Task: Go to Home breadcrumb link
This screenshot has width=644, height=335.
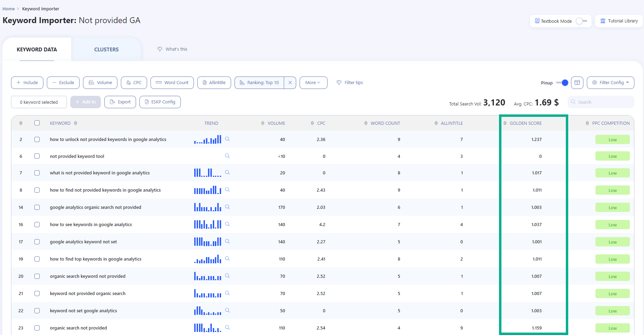Action: coord(9,9)
